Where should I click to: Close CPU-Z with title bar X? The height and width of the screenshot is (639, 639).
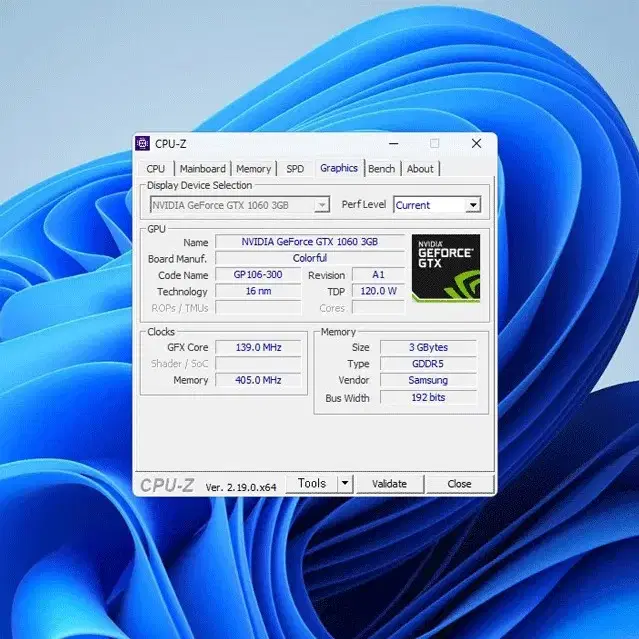click(x=476, y=143)
